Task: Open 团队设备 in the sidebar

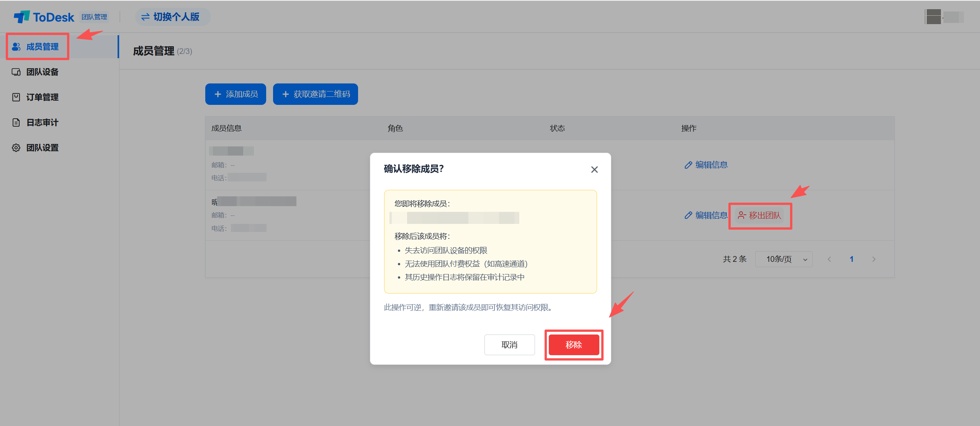Action: point(42,72)
